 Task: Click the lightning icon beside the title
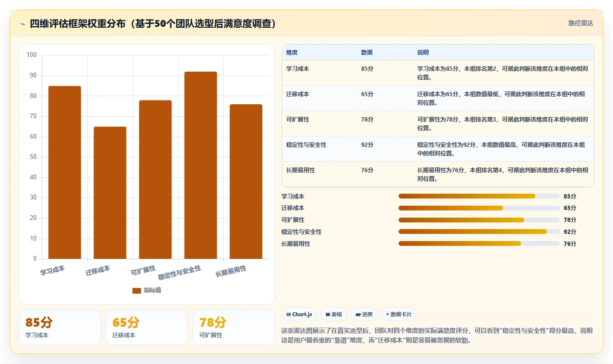pos(23,24)
